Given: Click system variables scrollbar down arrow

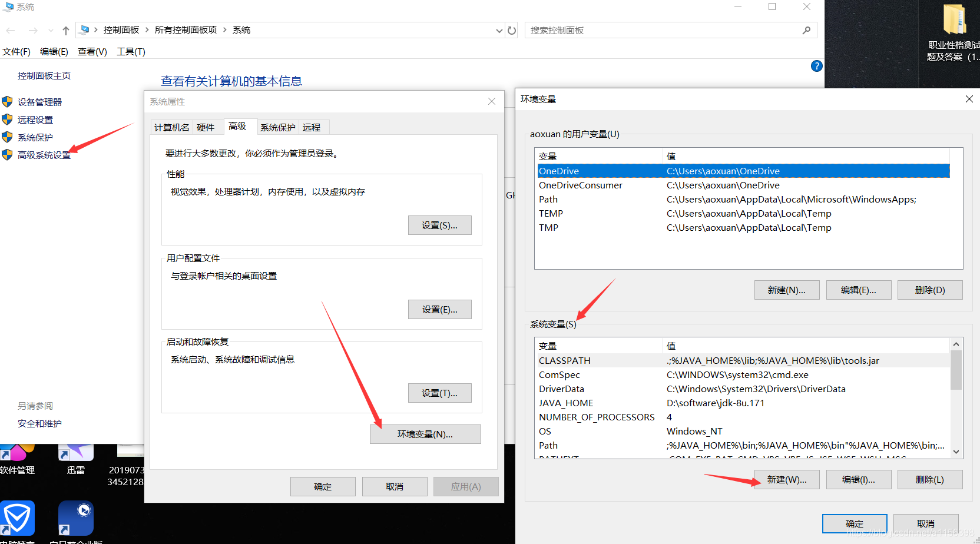Looking at the screenshot, I should [956, 452].
